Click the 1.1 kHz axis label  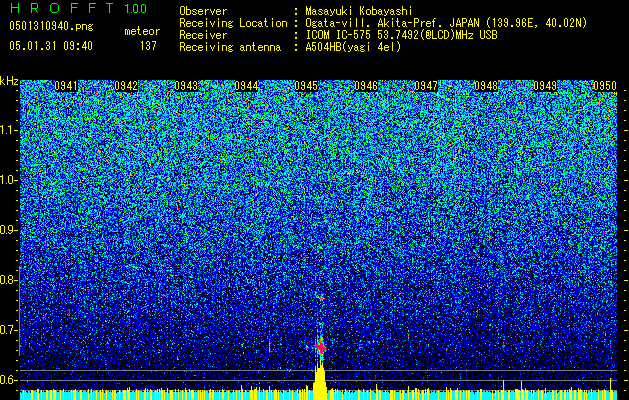coord(9,130)
